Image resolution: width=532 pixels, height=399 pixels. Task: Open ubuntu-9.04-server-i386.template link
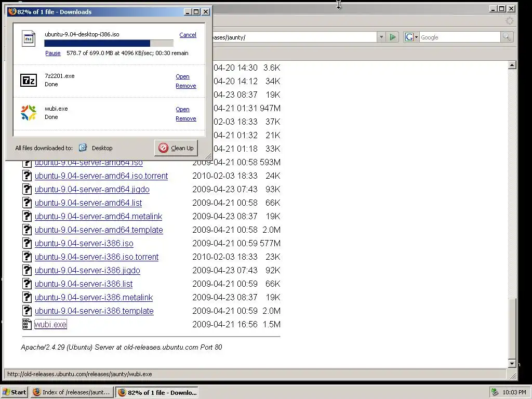click(x=94, y=311)
